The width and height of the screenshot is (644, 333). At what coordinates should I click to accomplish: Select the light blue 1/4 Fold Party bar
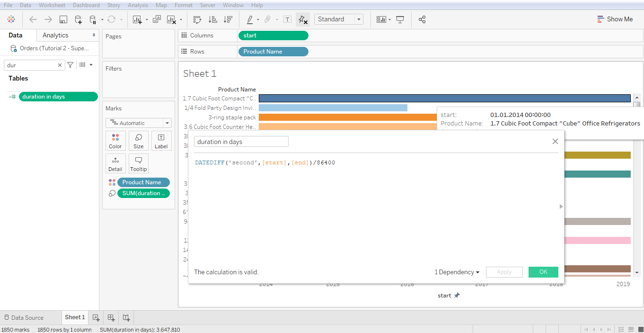[x=333, y=108]
